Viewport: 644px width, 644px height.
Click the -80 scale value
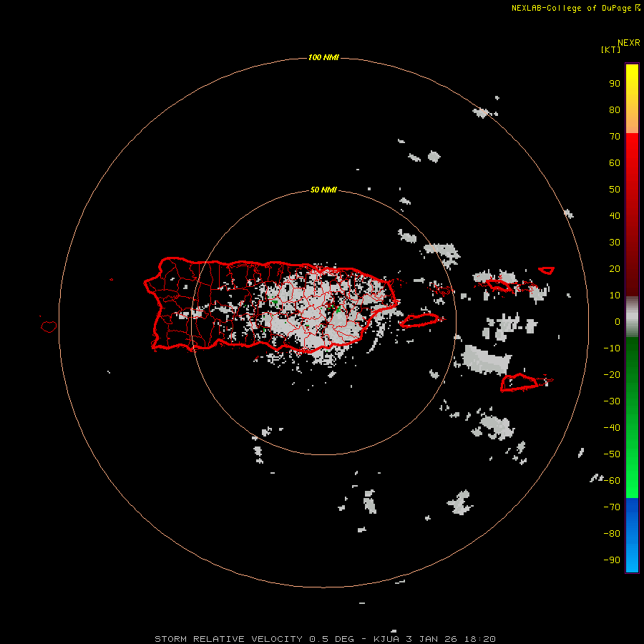click(612, 534)
